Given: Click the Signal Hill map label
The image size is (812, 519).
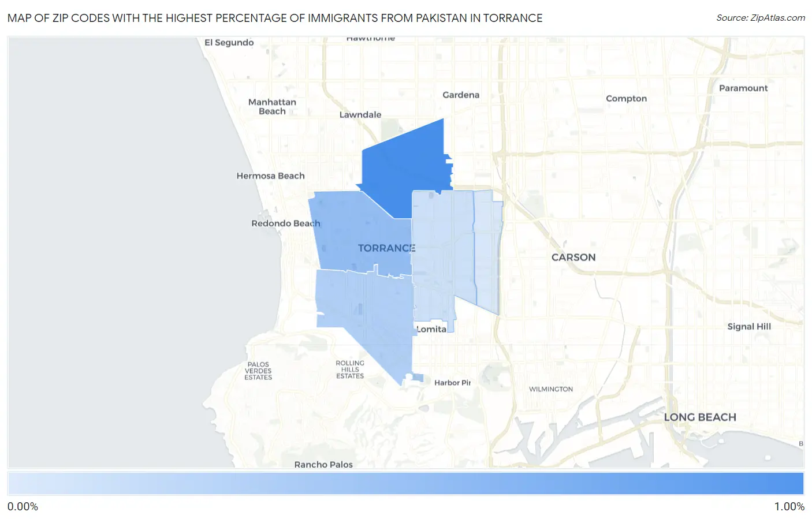Looking at the screenshot, I should coord(749,327).
